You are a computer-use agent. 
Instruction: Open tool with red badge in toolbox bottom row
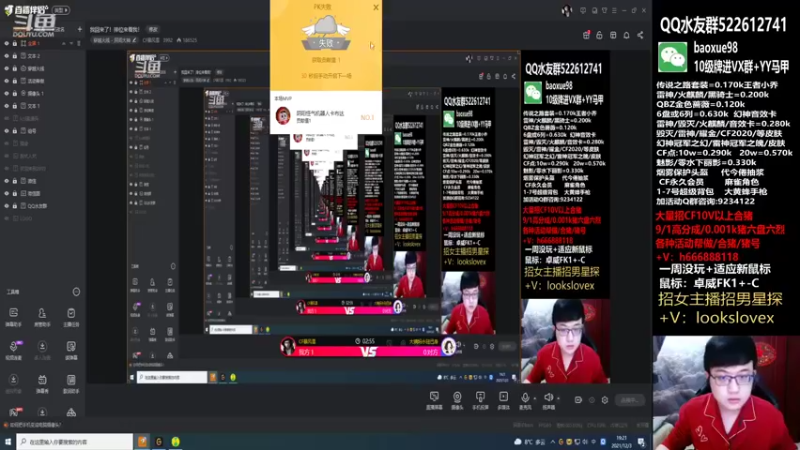(x=14, y=412)
